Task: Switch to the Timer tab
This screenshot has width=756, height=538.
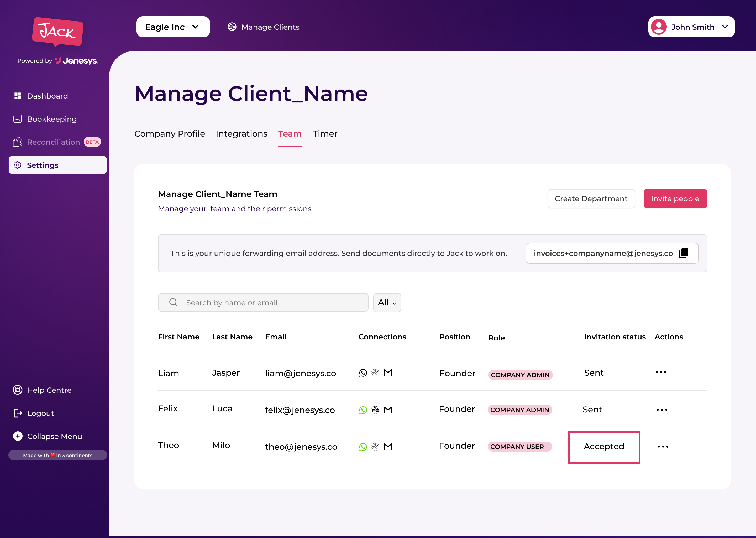Action: coord(325,133)
